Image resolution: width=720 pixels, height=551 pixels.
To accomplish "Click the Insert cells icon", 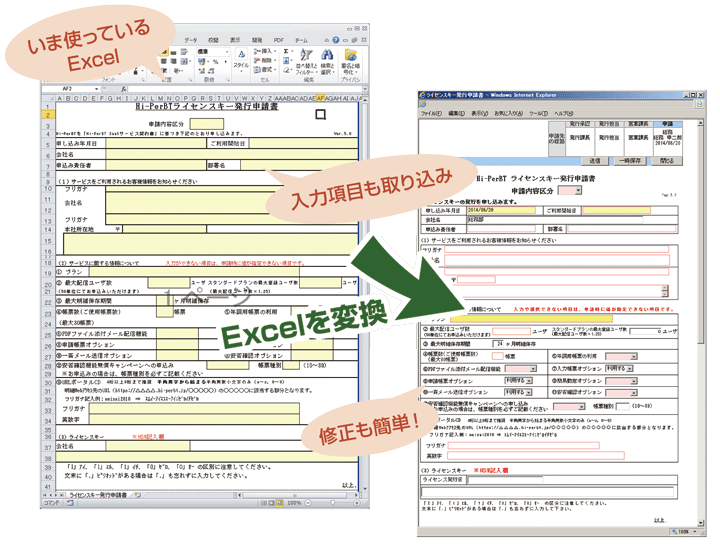I will (257, 51).
